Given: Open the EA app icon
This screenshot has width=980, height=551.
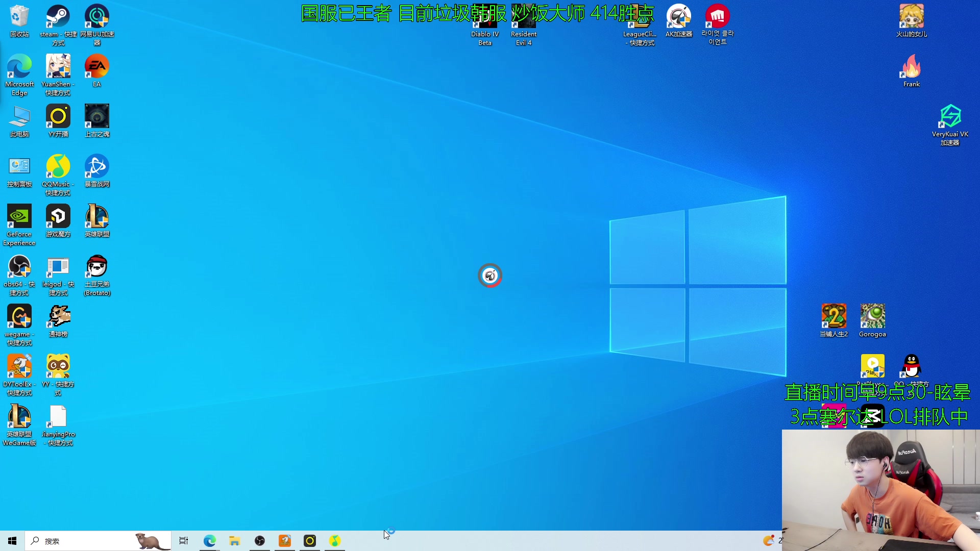Looking at the screenshot, I should click(97, 71).
